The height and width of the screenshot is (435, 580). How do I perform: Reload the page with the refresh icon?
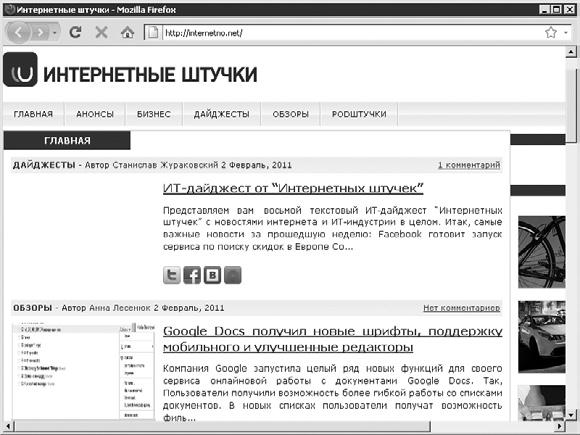(x=75, y=33)
